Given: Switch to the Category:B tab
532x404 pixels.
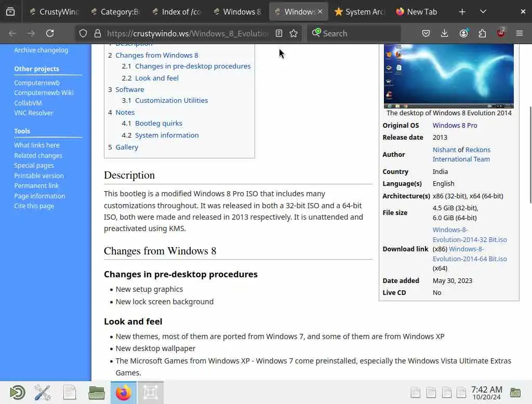Looking at the screenshot, I should tap(116, 11).
